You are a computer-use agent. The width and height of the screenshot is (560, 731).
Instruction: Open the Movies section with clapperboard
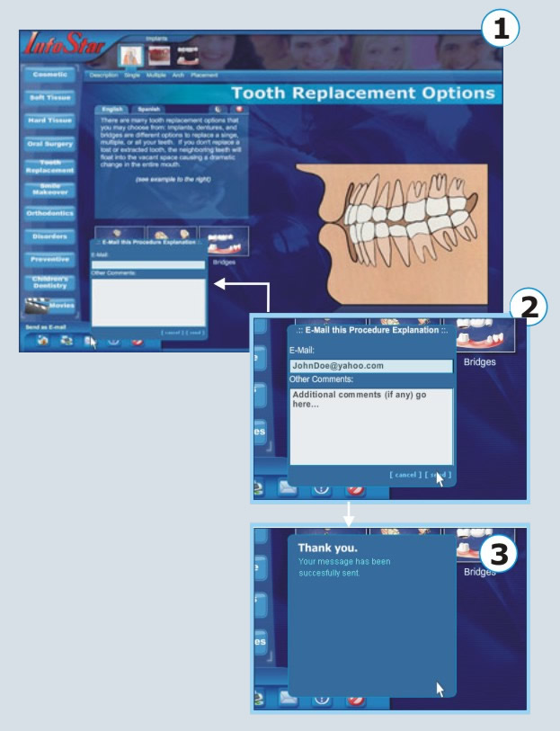click(49, 306)
